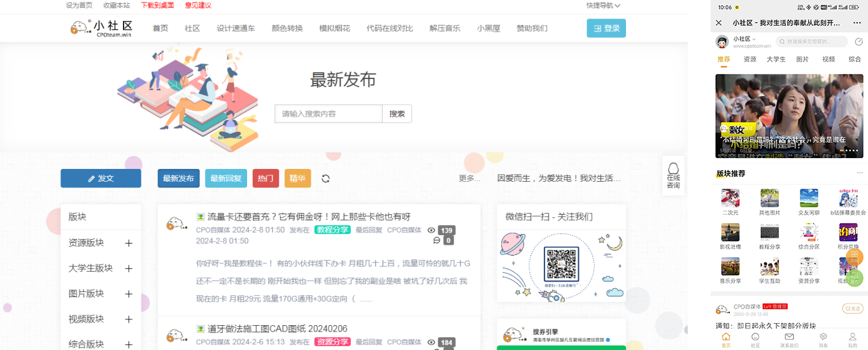868x350 pixels.
Task: Select the 最新回复 filter tab
Action: click(226, 179)
